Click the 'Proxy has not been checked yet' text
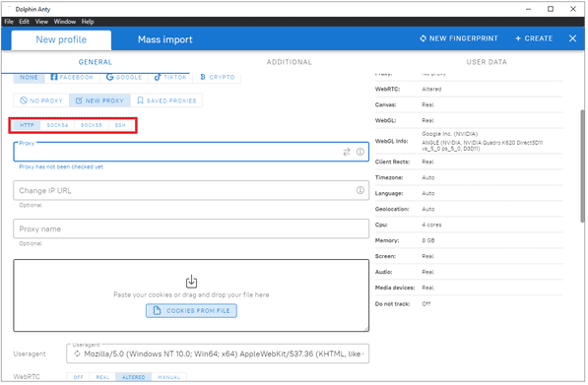588x385 pixels. click(61, 166)
